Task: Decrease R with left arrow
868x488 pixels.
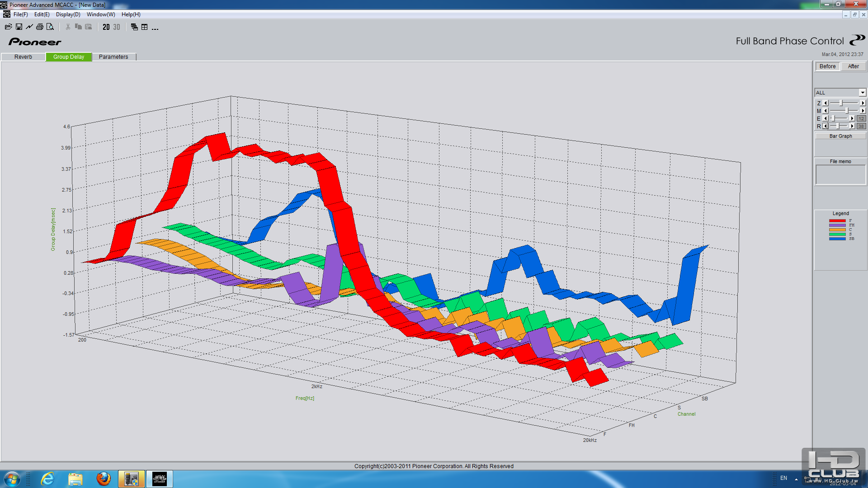Action: [x=825, y=126]
